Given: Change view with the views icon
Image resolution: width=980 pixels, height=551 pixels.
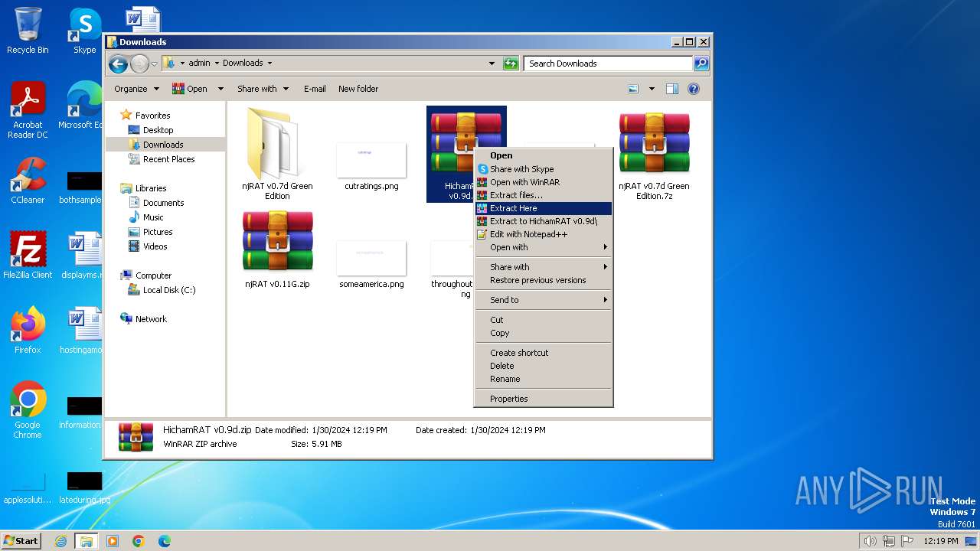Looking at the screenshot, I should click(633, 89).
